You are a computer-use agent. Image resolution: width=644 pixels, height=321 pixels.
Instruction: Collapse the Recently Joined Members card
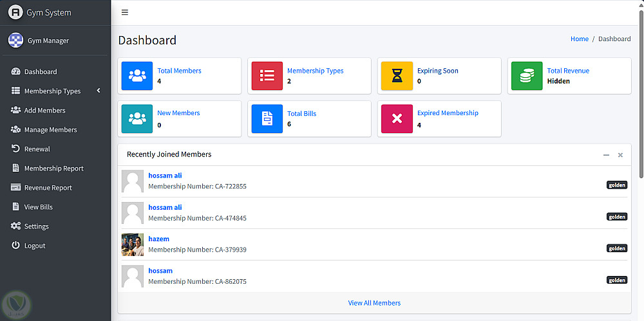point(606,155)
